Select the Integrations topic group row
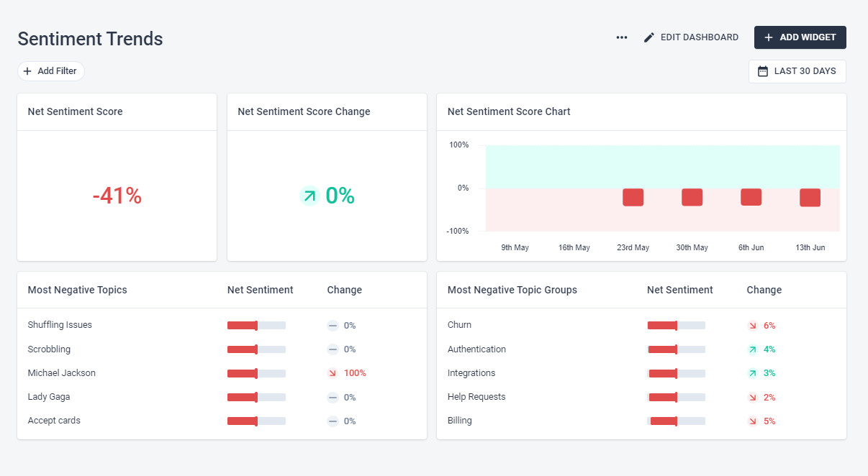Screen dimensions: 868x476 click(x=641, y=373)
